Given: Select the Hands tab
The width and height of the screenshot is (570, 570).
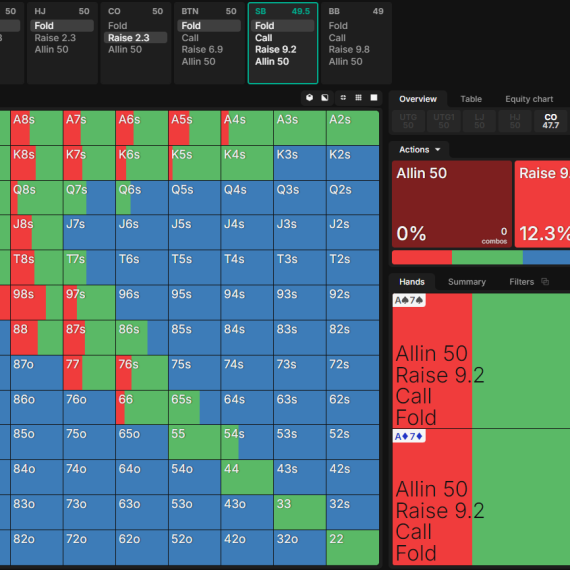Looking at the screenshot, I should [x=412, y=282].
